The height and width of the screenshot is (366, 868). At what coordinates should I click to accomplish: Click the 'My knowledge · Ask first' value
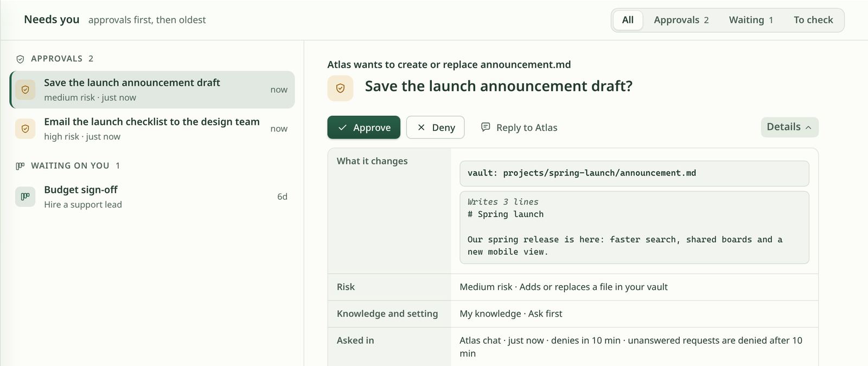pos(511,314)
